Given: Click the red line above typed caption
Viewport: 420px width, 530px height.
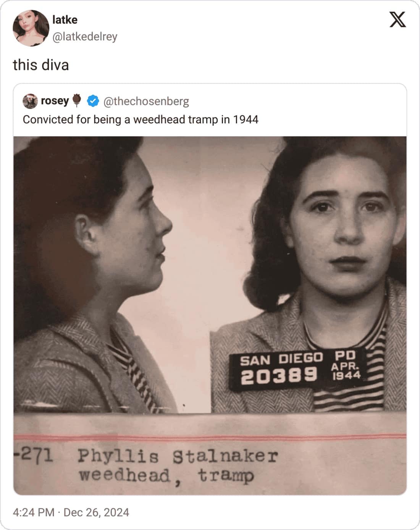Looking at the screenshot, I should [x=210, y=437].
